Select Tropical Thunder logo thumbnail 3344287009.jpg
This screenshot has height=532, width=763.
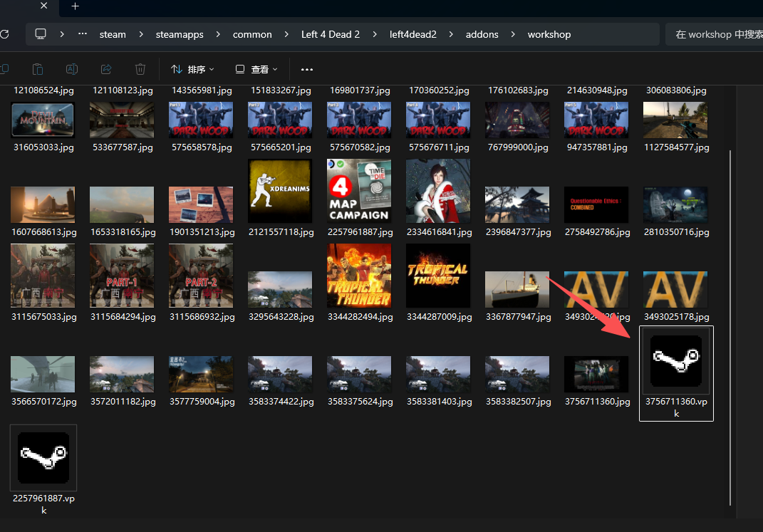pyautogui.click(x=438, y=276)
